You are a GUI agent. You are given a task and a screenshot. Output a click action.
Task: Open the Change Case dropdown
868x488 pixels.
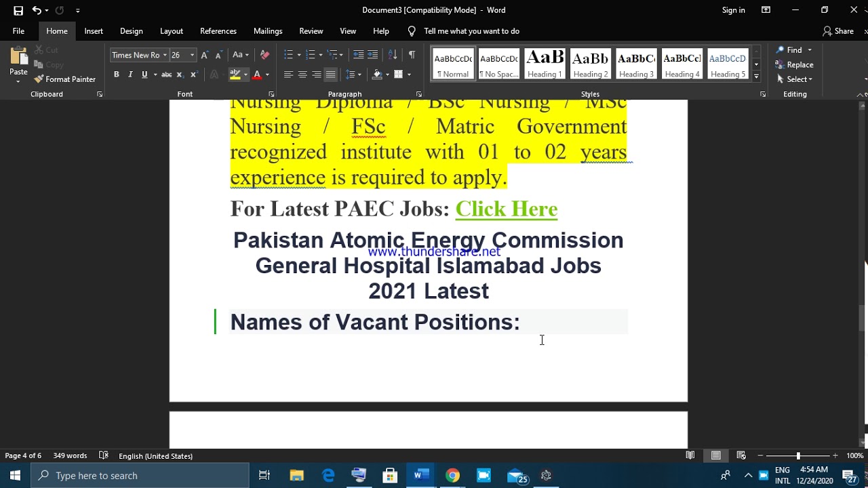(241, 55)
